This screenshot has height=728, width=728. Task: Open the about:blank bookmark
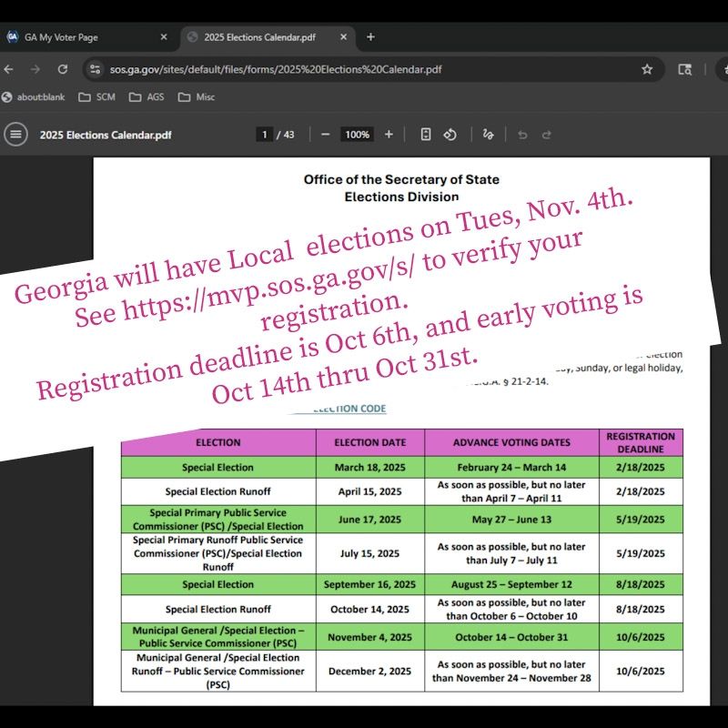click(x=33, y=97)
